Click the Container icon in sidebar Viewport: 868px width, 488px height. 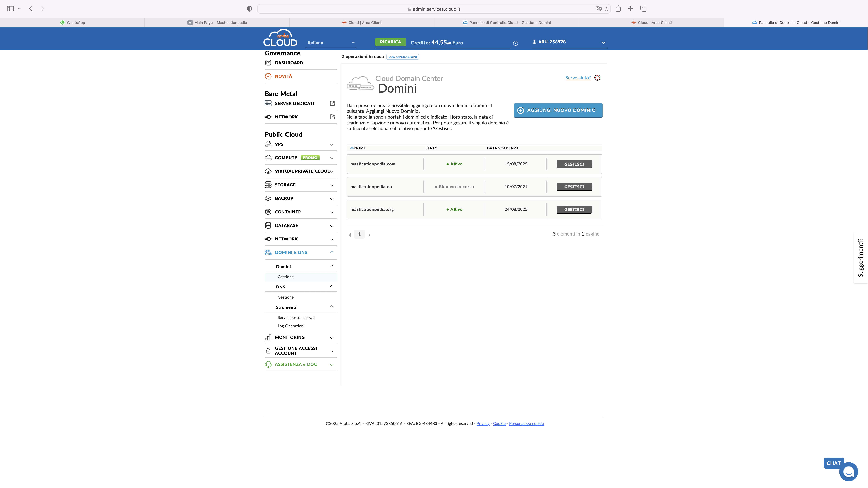tap(268, 212)
